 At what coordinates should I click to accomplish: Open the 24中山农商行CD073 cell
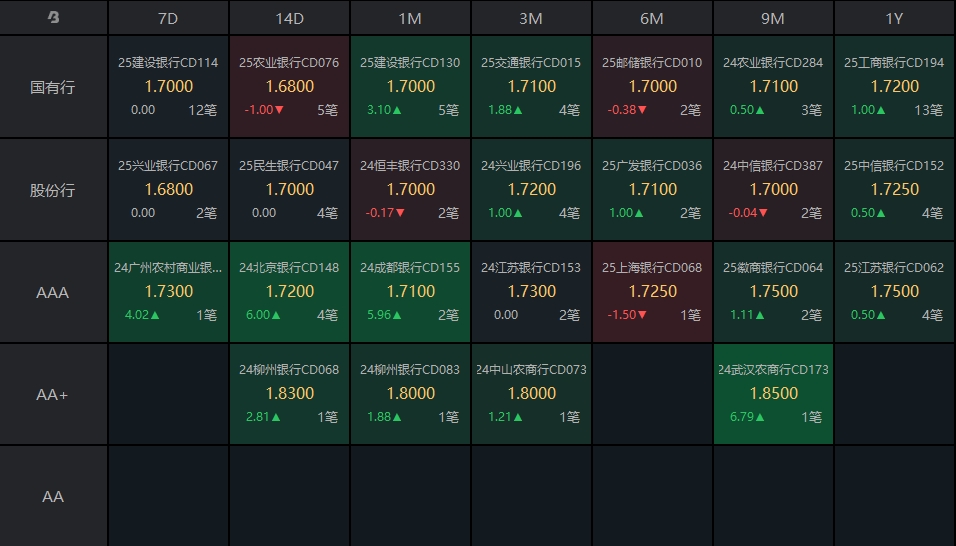[x=531, y=394]
